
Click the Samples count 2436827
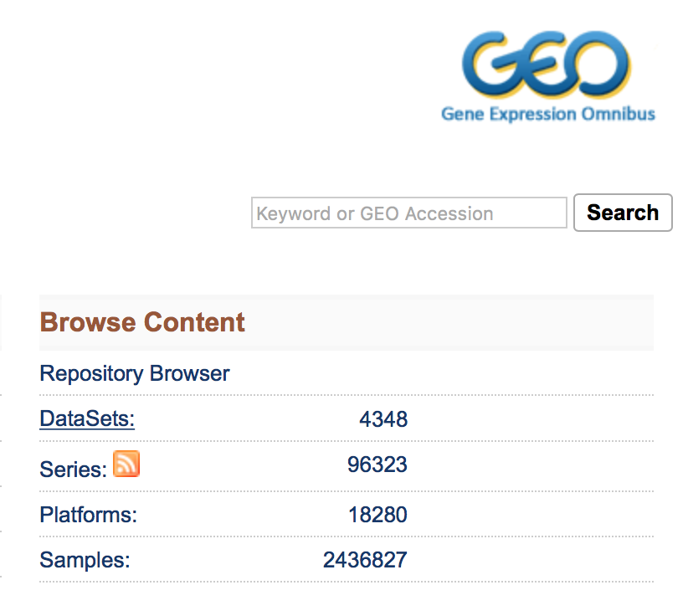click(x=365, y=560)
